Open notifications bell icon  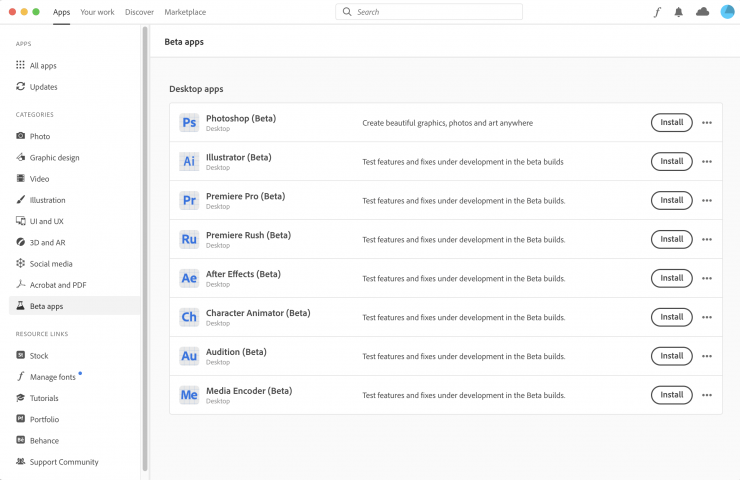pyautogui.click(x=679, y=12)
